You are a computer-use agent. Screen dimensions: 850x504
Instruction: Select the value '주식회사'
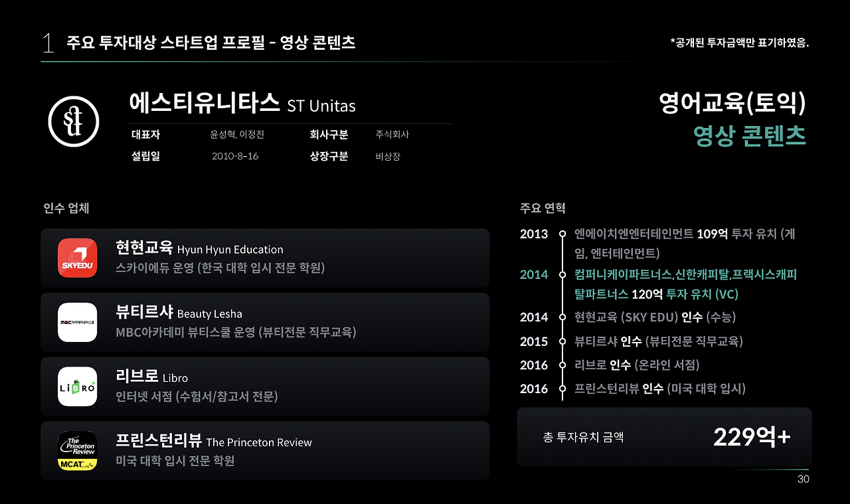pyautogui.click(x=392, y=135)
